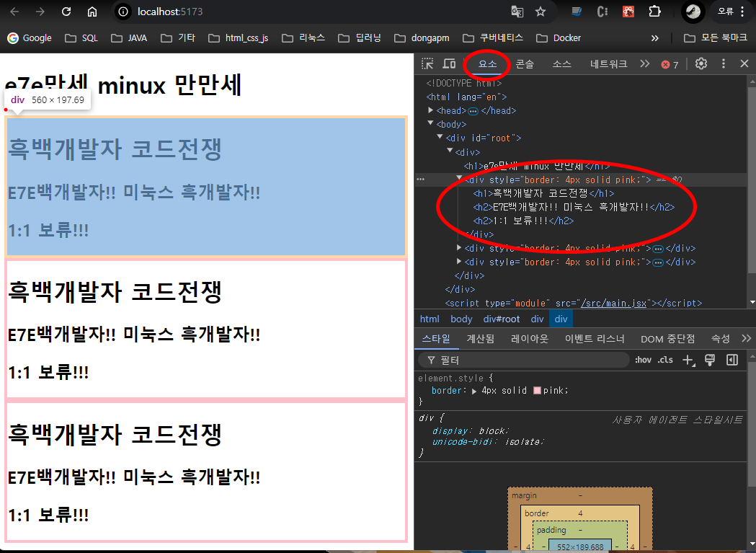Open Chrome menu next to 오류
The width and height of the screenshot is (756, 553).
tap(743, 12)
